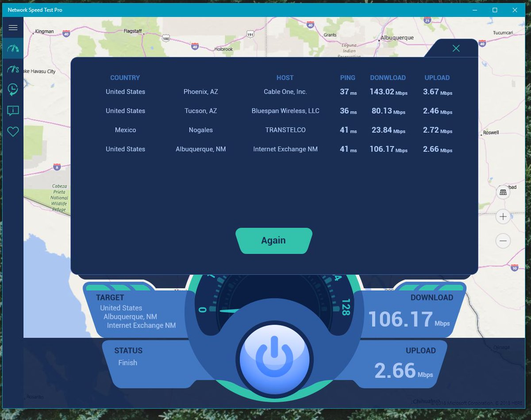Minimize the Network Speed Test Pro window

[x=475, y=10]
